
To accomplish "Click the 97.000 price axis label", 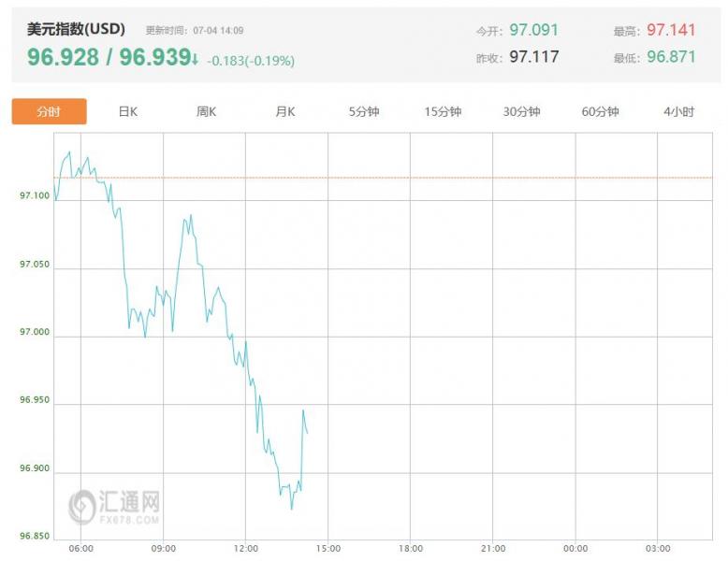I will pyautogui.click(x=35, y=333).
